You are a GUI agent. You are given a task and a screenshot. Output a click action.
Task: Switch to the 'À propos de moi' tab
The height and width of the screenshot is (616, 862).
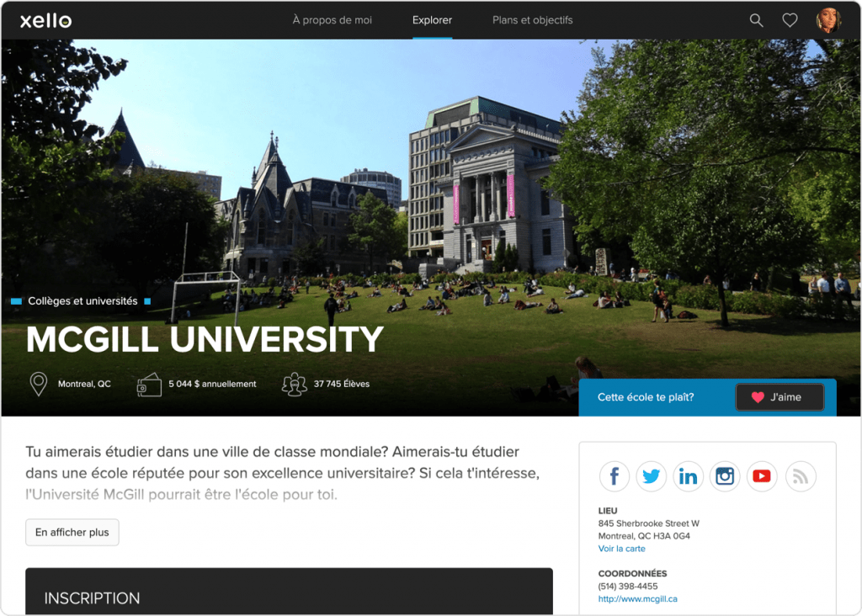pos(332,19)
